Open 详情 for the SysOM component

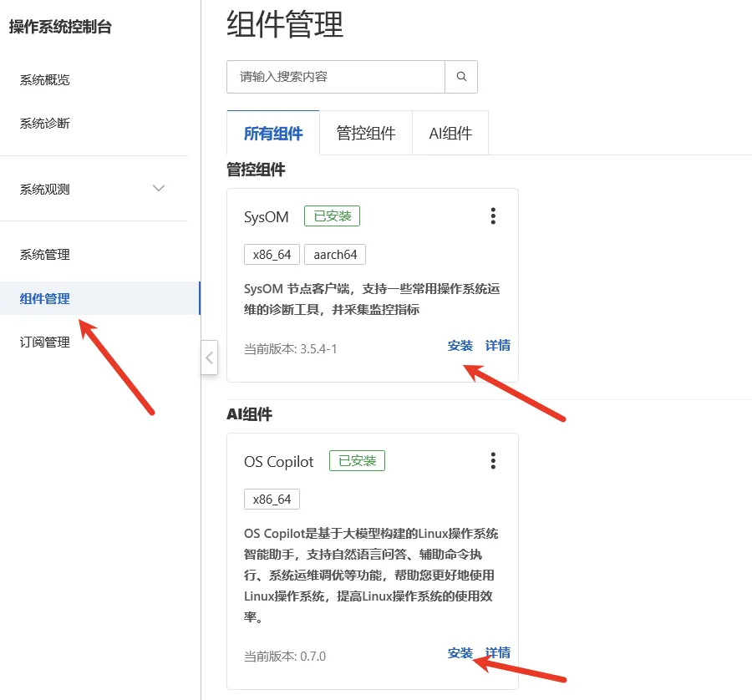tap(497, 345)
